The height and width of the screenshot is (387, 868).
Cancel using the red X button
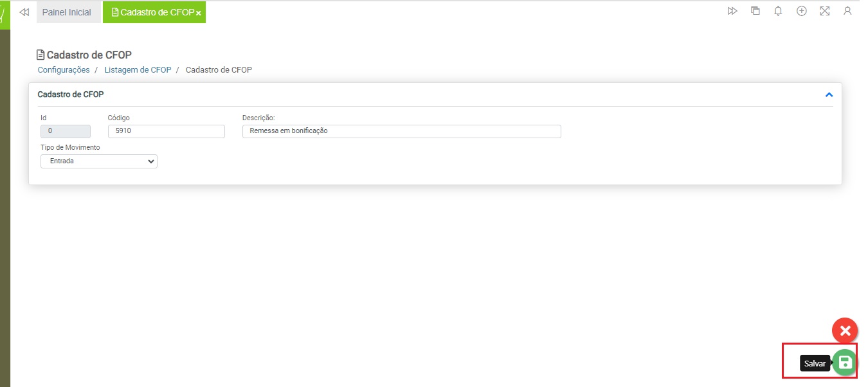[x=845, y=330]
